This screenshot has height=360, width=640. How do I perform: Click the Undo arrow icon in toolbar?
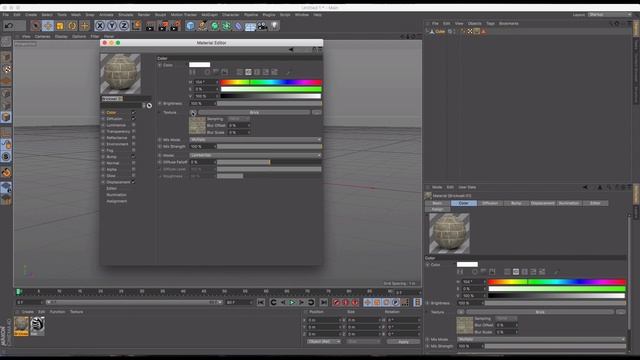tap(9, 26)
